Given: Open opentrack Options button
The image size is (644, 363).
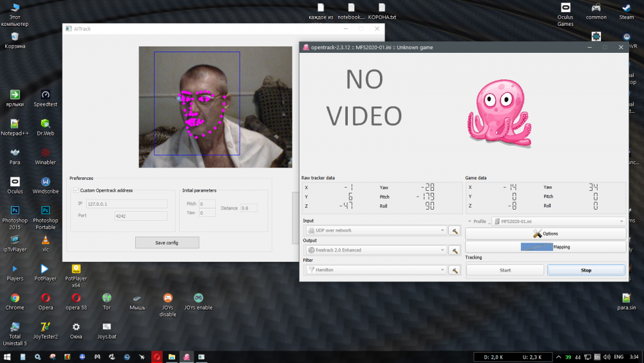Looking at the screenshot, I should click(545, 233).
